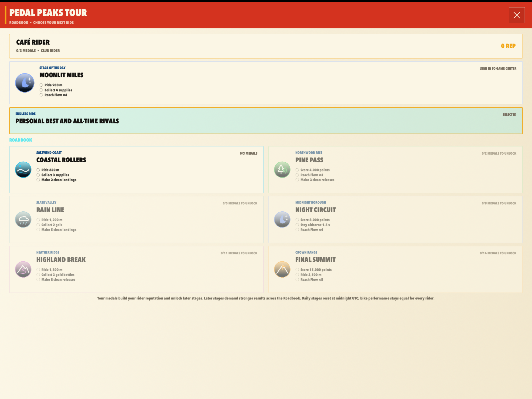The width and height of the screenshot is (532, 399).
Task: Click the 'Heather Ridge' region label
Action: (48, 252)
